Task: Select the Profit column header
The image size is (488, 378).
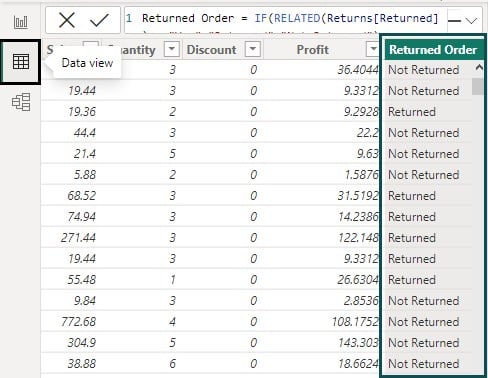Action: 313,50
